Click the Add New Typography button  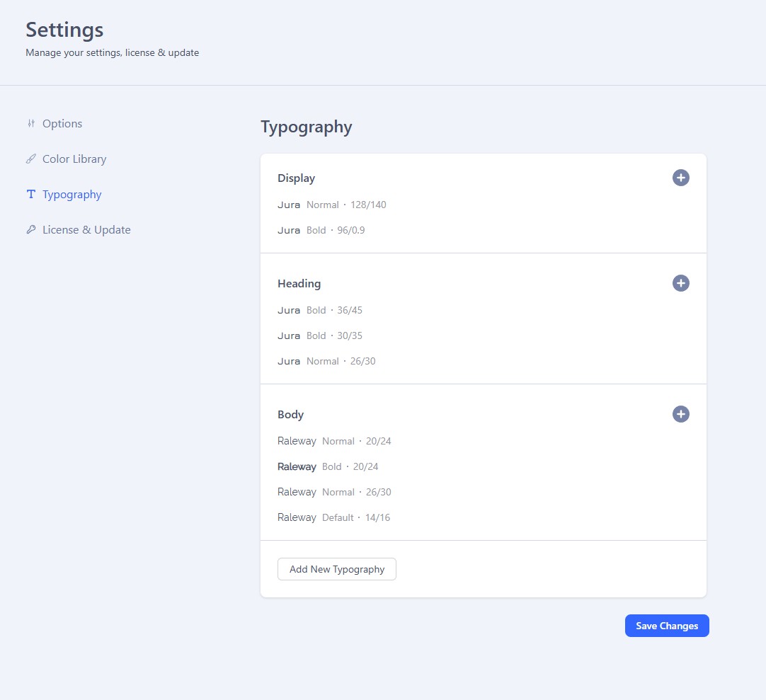337,569
